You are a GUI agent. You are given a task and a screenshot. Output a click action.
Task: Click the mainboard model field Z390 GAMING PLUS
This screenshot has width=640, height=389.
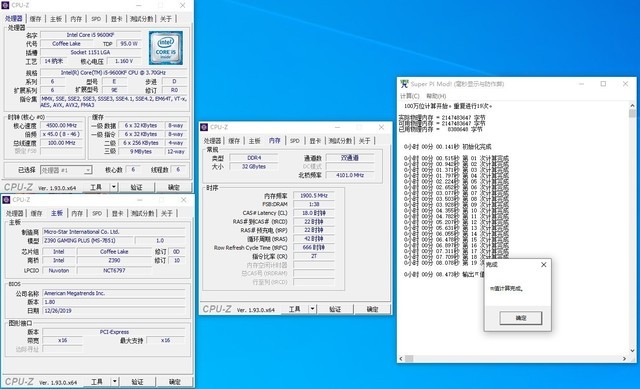coord(87,240)
